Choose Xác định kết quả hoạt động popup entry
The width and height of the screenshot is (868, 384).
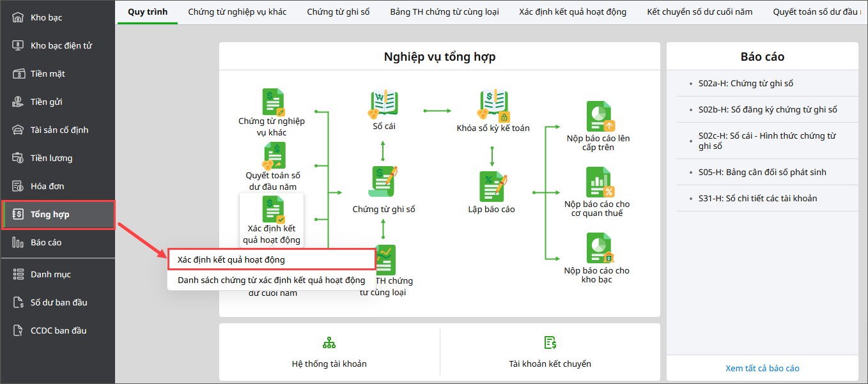coord(272,259)
